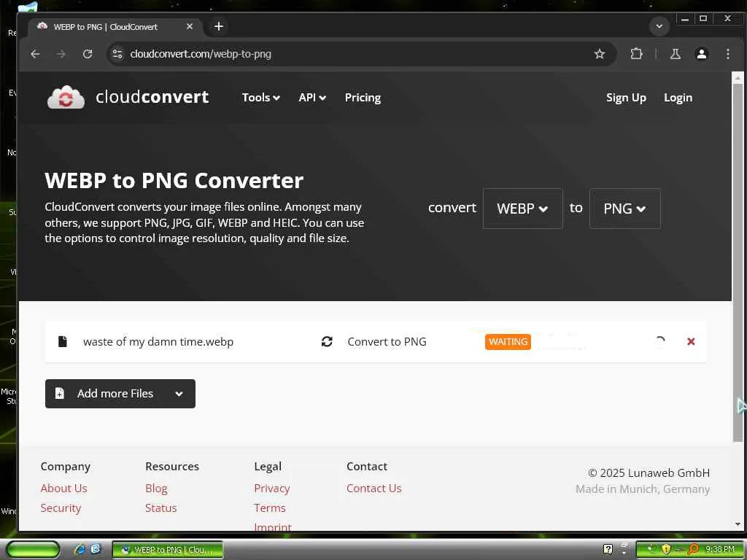Click the help question mark tray icon
747x560 pixels.
[608, 549]
